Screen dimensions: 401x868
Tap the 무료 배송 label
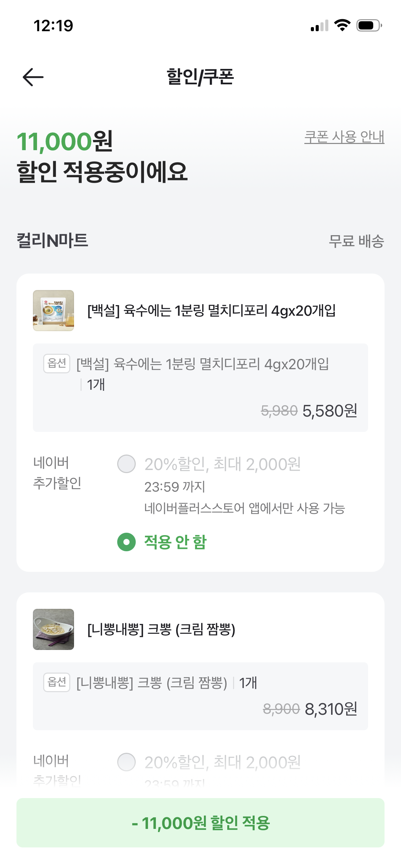coord(356,241)
